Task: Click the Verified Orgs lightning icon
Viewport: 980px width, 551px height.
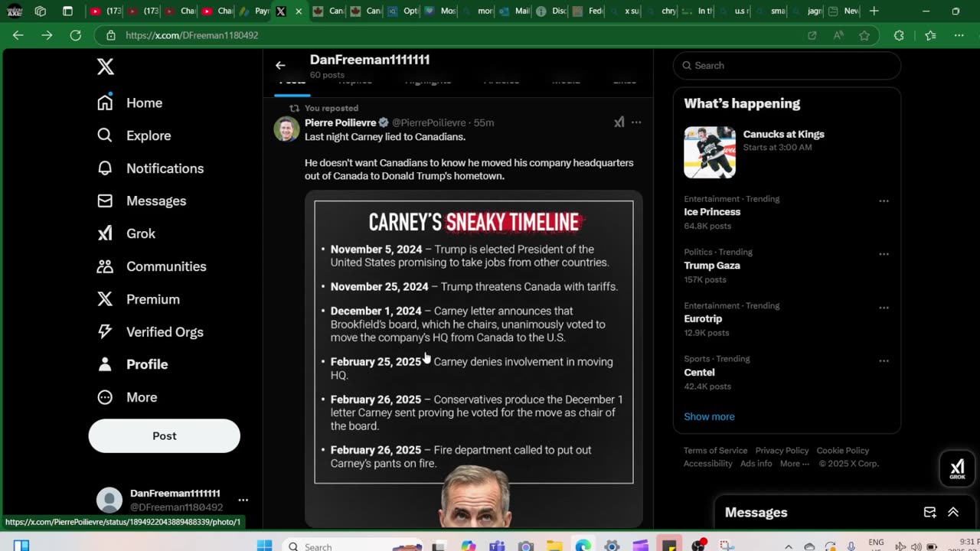Action: click(105, 331)
